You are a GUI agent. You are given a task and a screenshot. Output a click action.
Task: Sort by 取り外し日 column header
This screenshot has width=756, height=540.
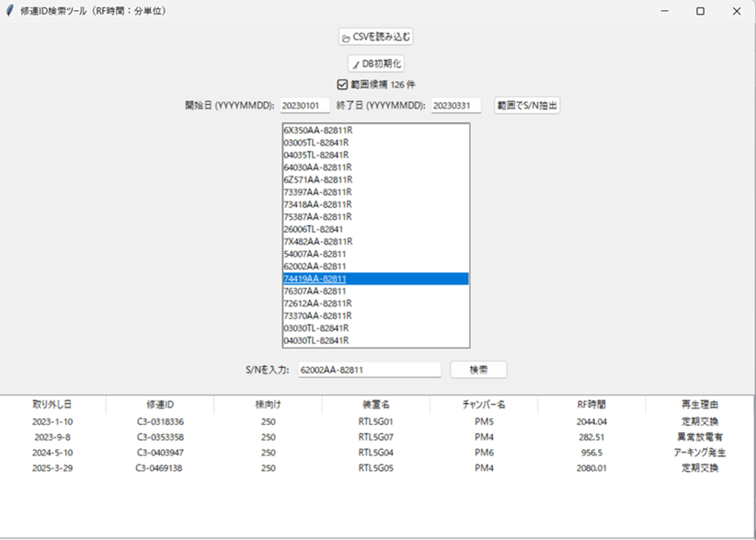click(x=52, y=404)
